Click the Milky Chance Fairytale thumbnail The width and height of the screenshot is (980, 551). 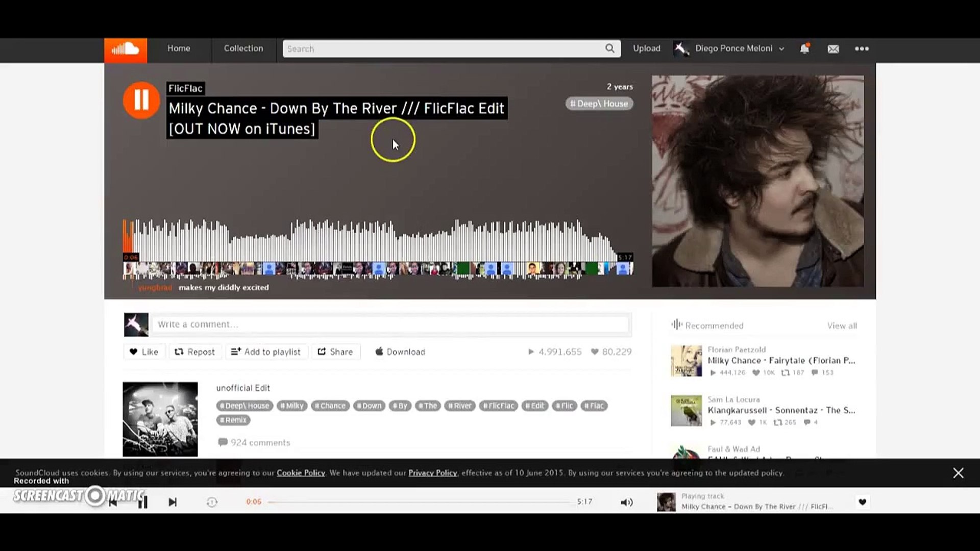tap(687, 361)
